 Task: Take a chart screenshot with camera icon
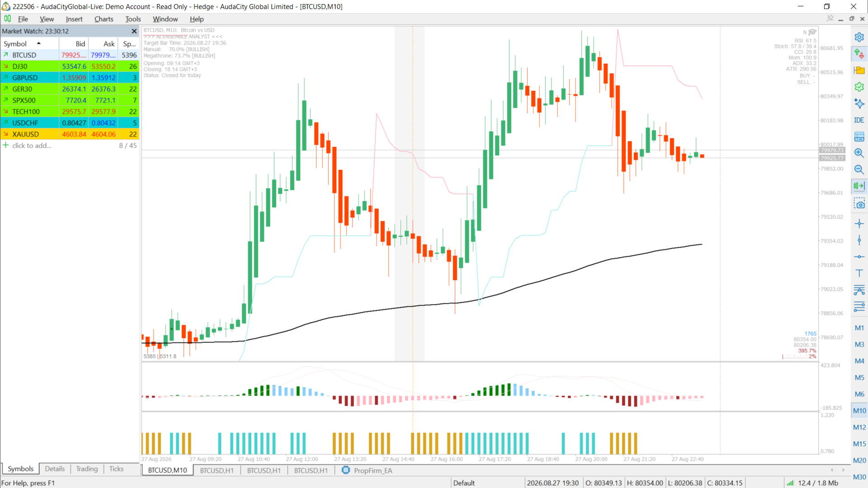[859, 203]
